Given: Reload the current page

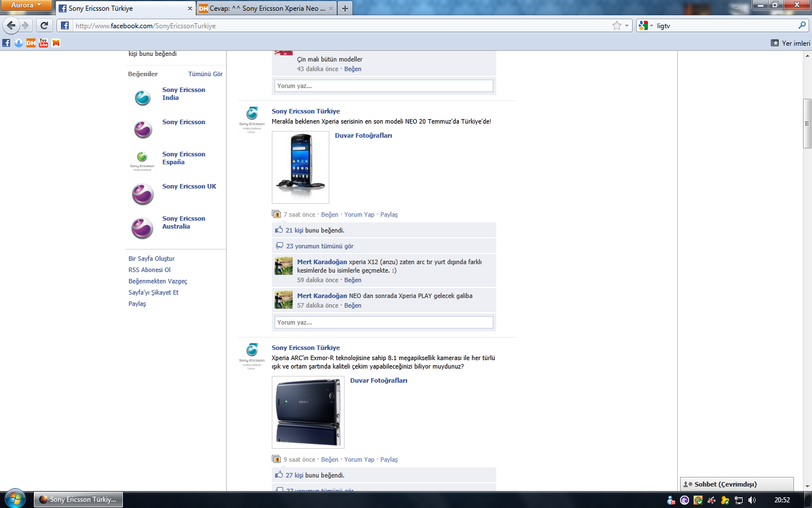Looking at the screenshot, I should (45, 25).
